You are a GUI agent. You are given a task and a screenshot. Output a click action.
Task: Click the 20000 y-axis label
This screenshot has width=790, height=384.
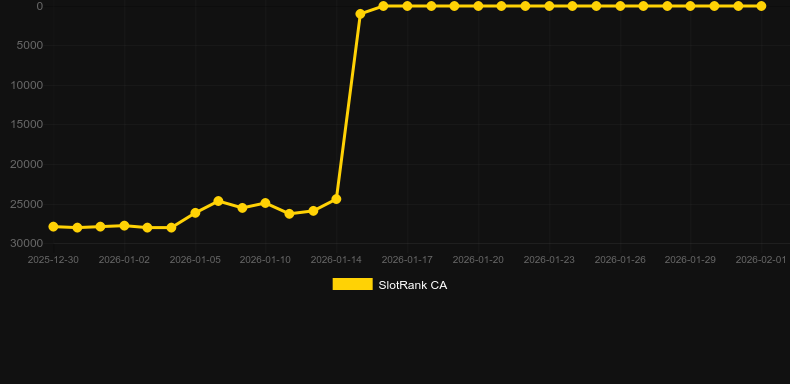click(27, 164)
